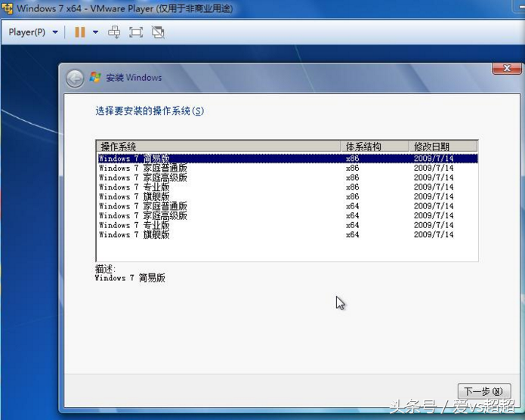Select Windows 7 简易版 x86 row
Screen dimensions: 525x420
click(288, 159)
